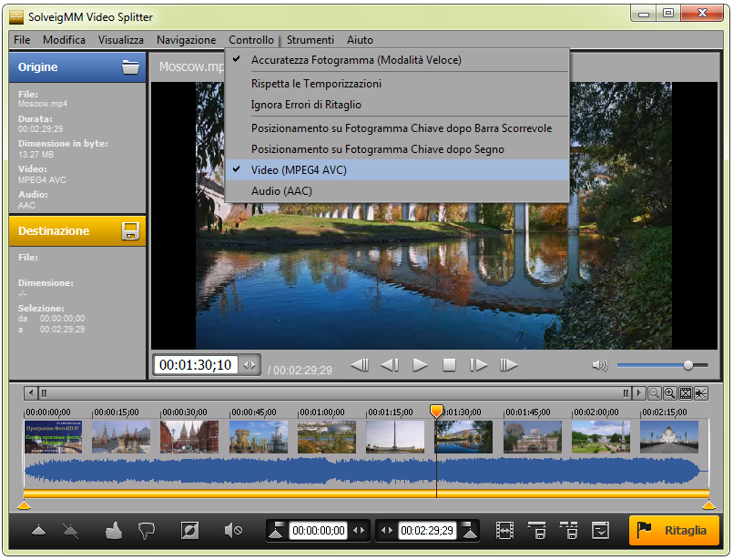The image size is (733, 560).
Task: Adjust current time stepper arrows
Action: [x=249, y=365]
